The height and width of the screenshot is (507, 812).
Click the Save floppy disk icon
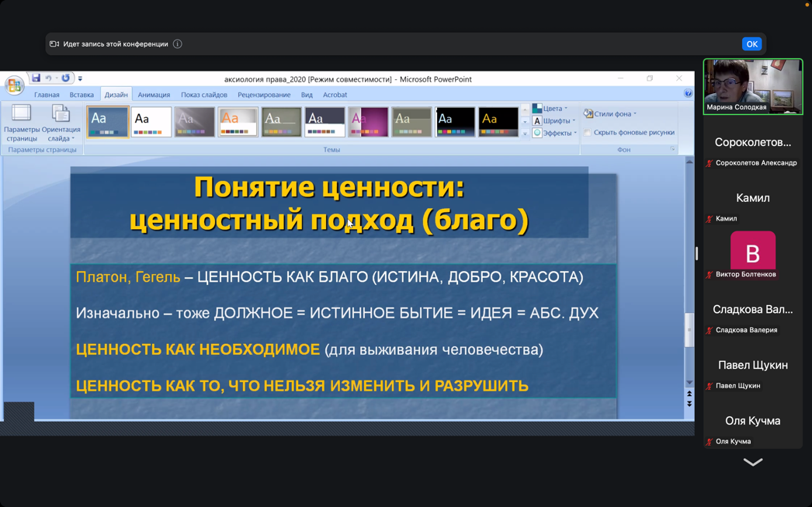click(36, 78)
